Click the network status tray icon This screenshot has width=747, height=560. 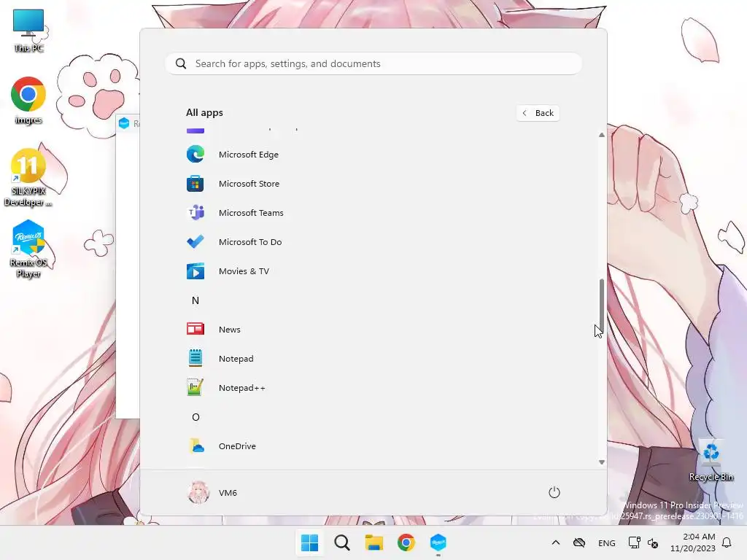pos(634,542)
